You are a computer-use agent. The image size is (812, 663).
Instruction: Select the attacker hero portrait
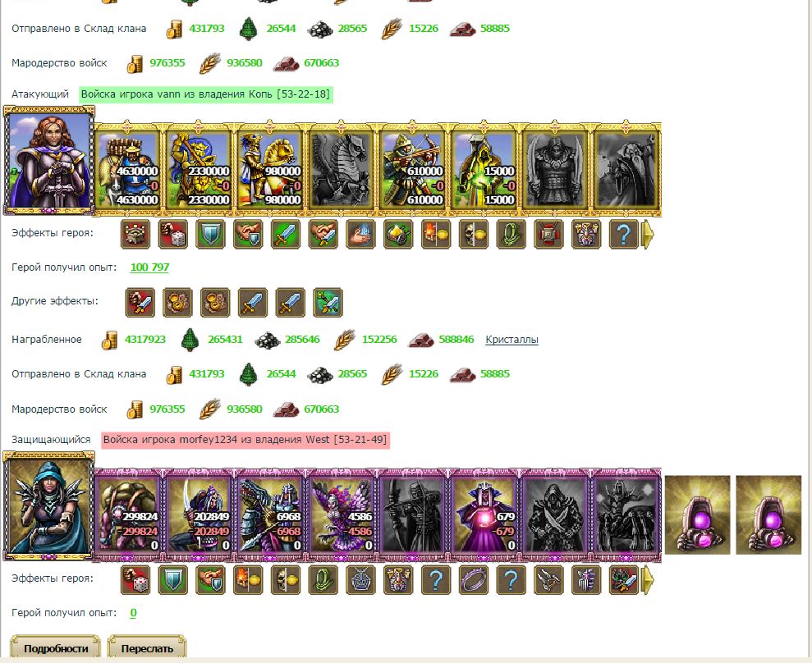(48, 161)
